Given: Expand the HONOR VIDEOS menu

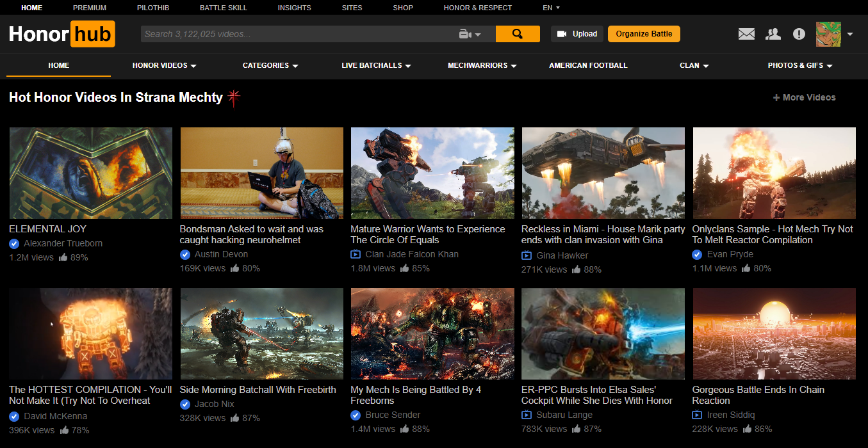Looking at the screenshot, I should (x=164, y=65).
